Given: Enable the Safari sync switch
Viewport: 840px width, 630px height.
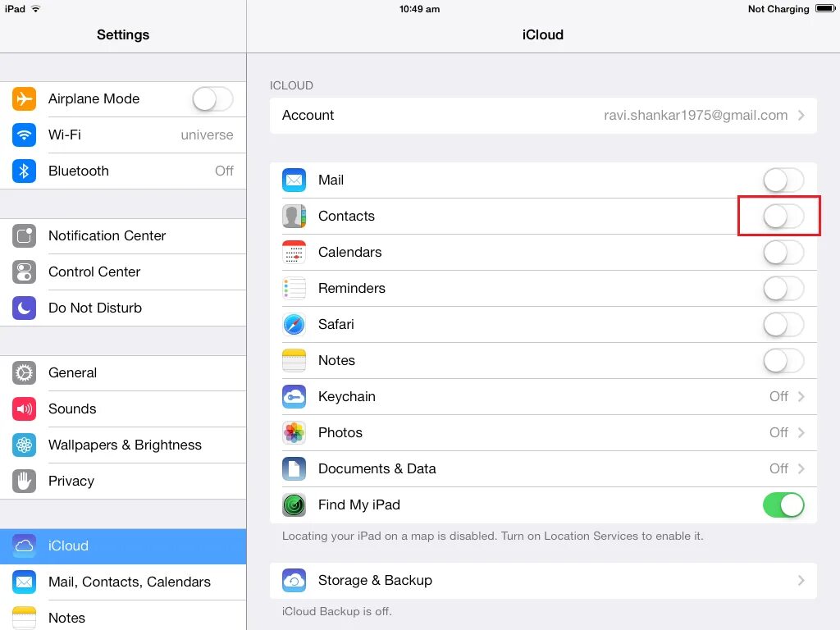Looking at the screenshot, I should click(x=783, y=325).
